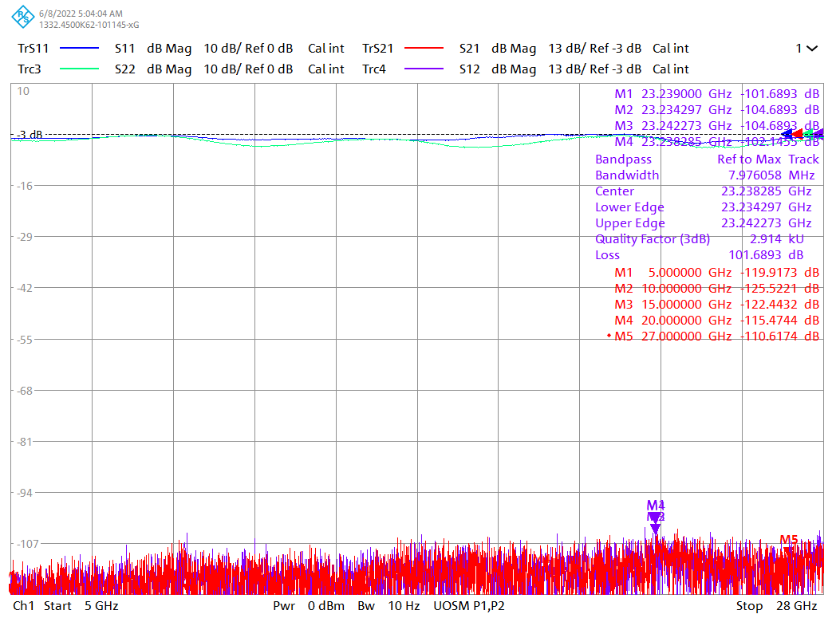Click the Pwr 0 dBm setting
840x618 pixels.
(309, 606)
